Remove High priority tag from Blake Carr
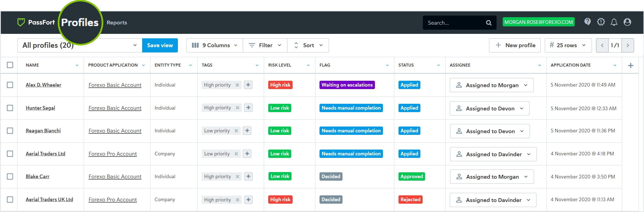 [x=237, y=176]
